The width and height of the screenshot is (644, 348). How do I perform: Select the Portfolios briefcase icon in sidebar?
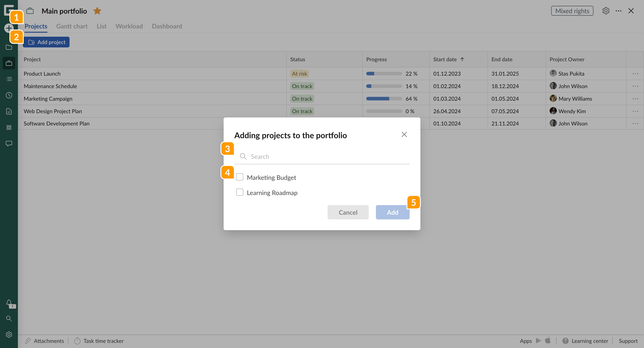coord(9,63)
